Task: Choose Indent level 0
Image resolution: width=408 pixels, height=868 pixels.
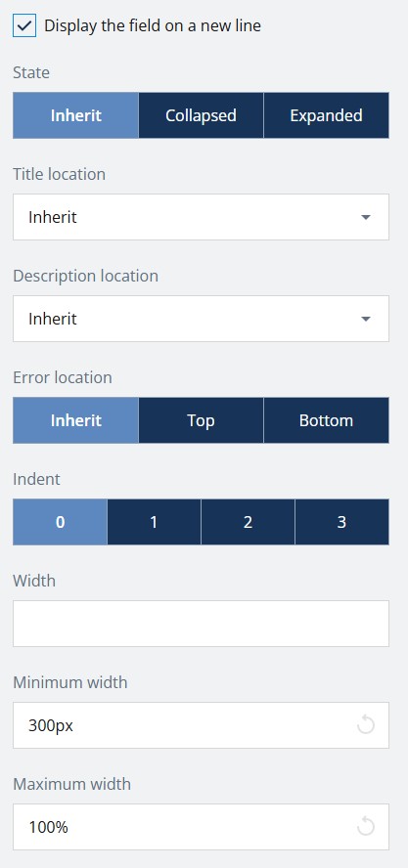Action: point(60,522)
